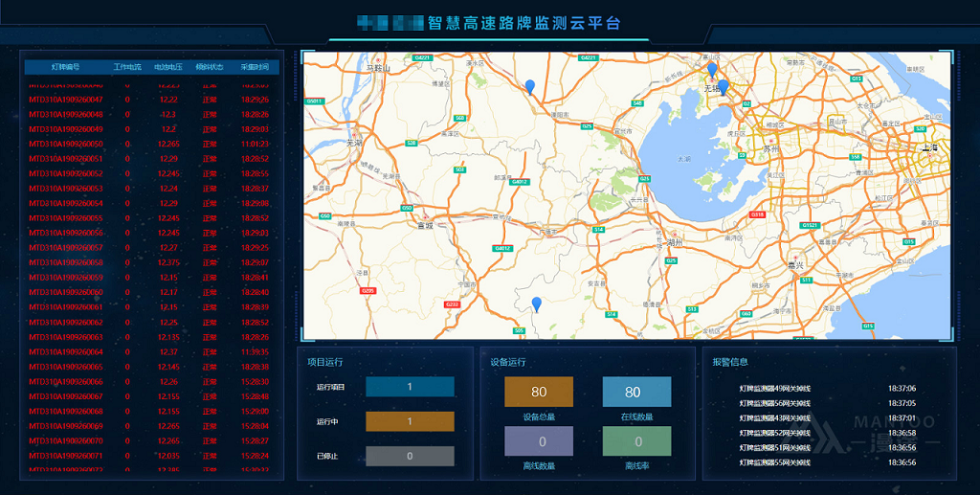Click the purple 离线数量 box showing 0
The height and width of the screenshot is (495, 980).
pos(539,441)
